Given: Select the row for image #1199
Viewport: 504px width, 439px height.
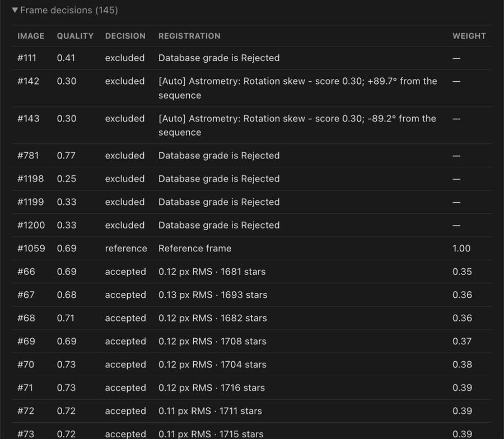Looking at the screenshot, I should point(251,202).
